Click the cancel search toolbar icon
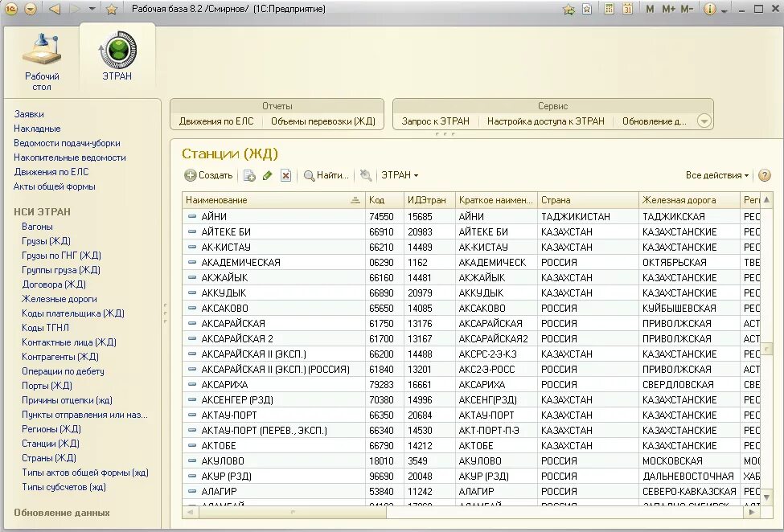Image resolution: width=784 pixels, height=532 pixels. tap(366, 175)
